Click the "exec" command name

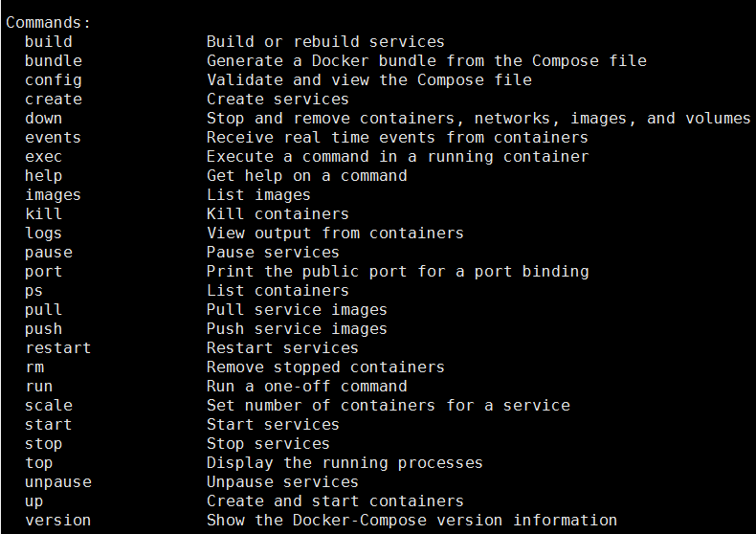tap(43, 157)
